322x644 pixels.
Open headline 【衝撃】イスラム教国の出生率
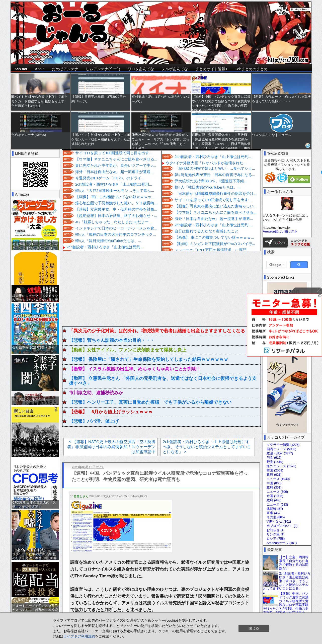pyautogui.click(x=135, y=369)
